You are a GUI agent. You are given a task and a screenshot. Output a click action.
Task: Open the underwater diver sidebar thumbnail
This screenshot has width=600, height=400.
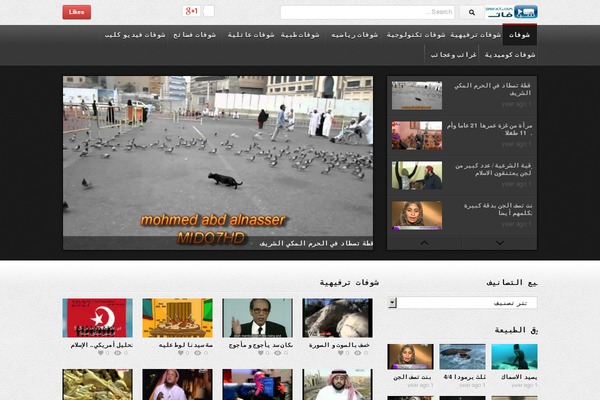514,357
